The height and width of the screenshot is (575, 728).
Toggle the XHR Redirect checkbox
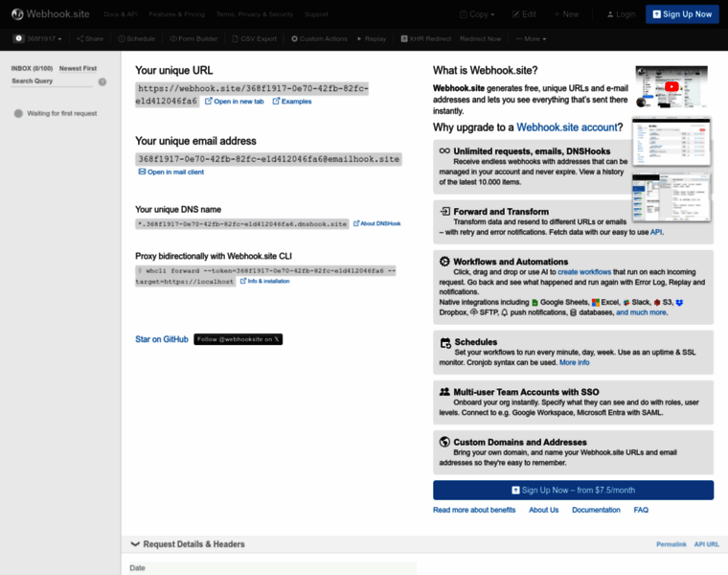click(404, 38)
